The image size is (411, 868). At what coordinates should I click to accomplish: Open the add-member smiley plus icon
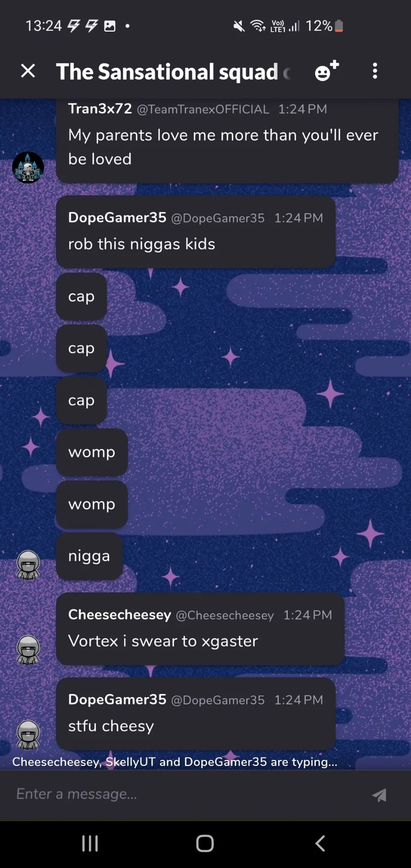(327, 71)
